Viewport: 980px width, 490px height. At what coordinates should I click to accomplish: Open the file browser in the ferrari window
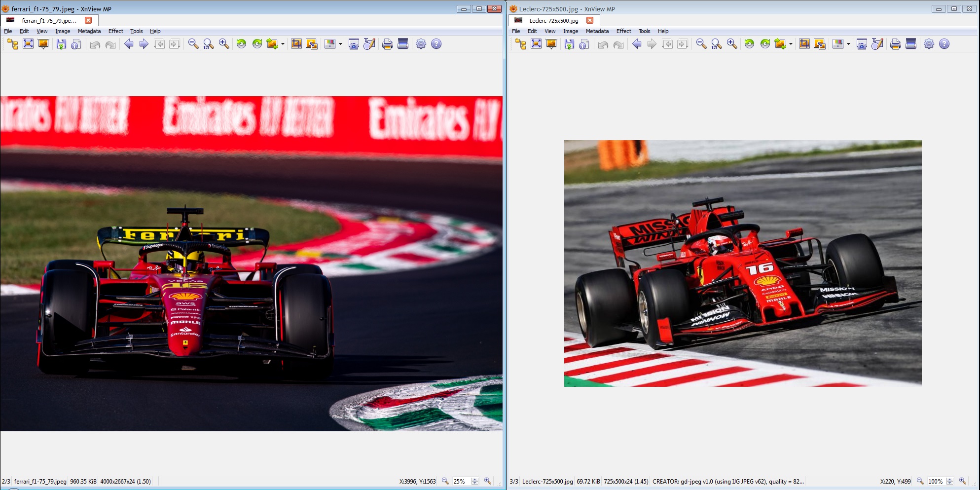13,44
